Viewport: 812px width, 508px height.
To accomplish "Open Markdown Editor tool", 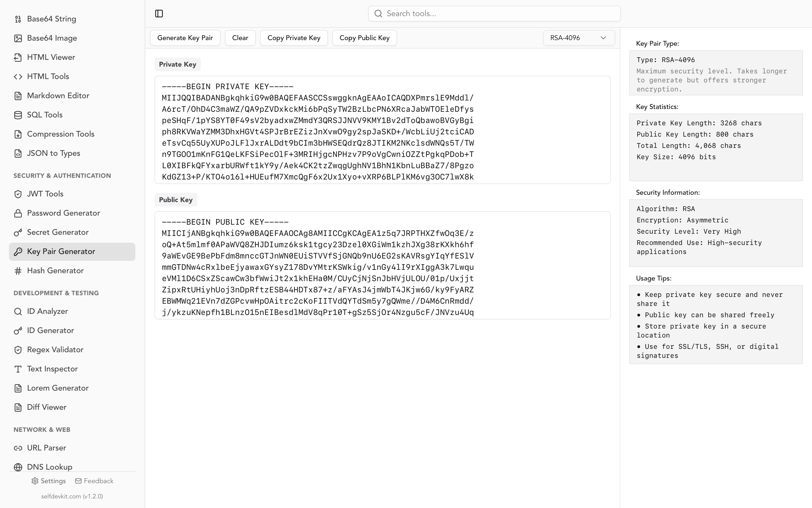I will (72, 96).
